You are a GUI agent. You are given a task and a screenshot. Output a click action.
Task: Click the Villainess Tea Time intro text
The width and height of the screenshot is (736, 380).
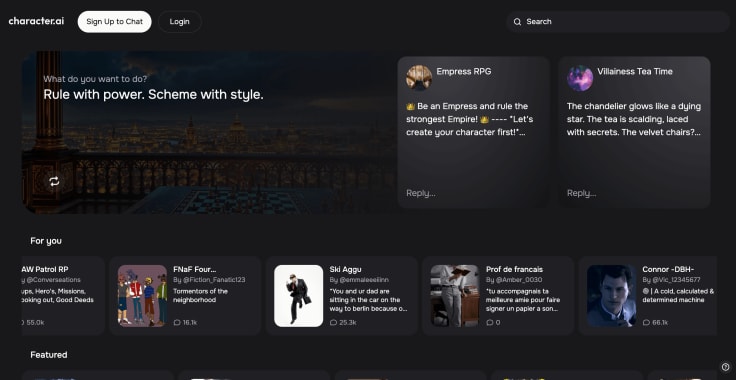click(x=634, y=119)
